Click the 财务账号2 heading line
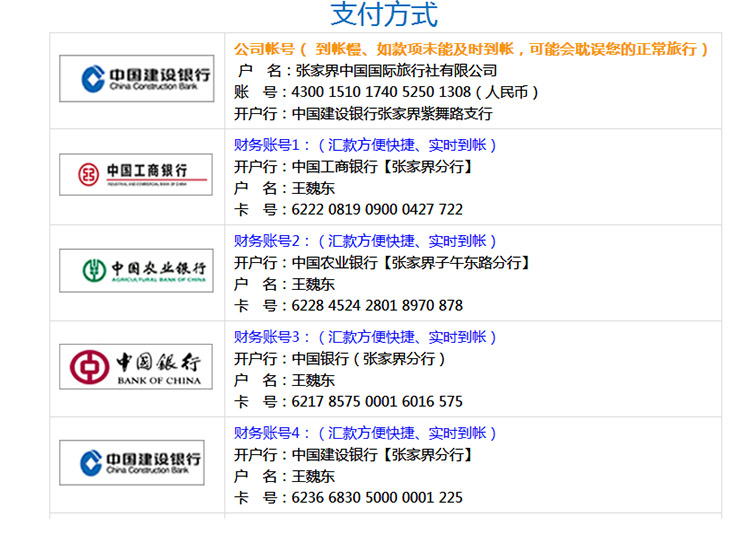750x543 pixels. click(365, 241)
